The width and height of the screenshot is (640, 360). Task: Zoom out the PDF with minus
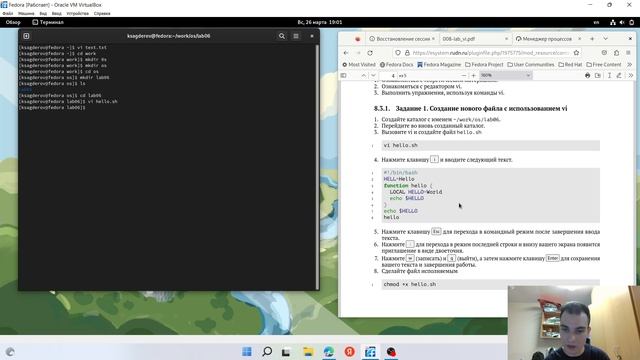click(464, 76)
